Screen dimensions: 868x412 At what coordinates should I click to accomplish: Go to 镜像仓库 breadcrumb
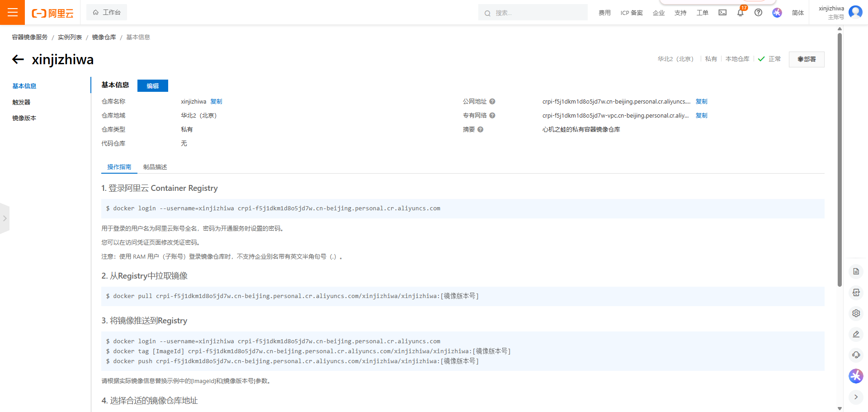(104, 37)
